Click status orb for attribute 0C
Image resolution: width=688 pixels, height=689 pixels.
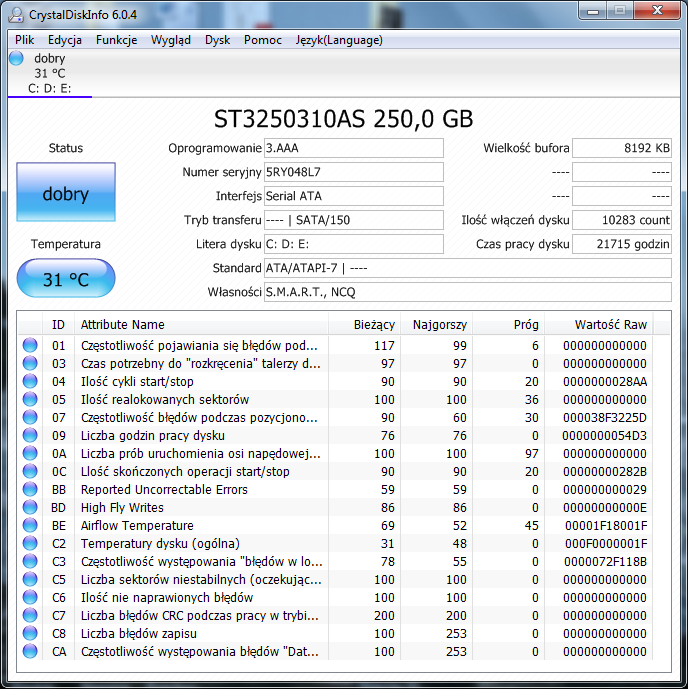point(30,471)
